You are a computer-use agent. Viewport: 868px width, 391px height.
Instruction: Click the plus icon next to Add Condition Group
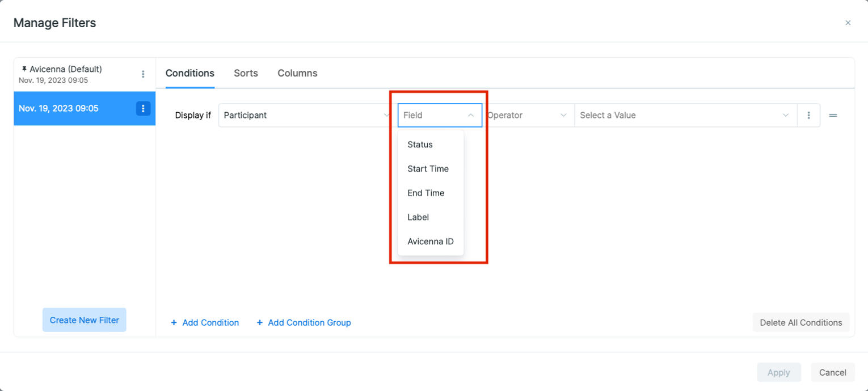tap(260, 322)
